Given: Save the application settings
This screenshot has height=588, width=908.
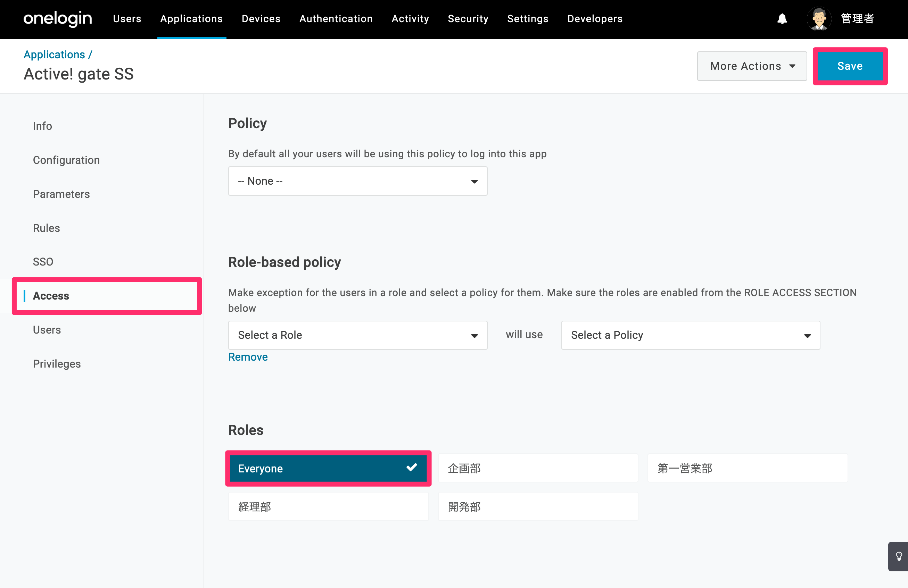Looking at the screenshot, I should [850, 66].
